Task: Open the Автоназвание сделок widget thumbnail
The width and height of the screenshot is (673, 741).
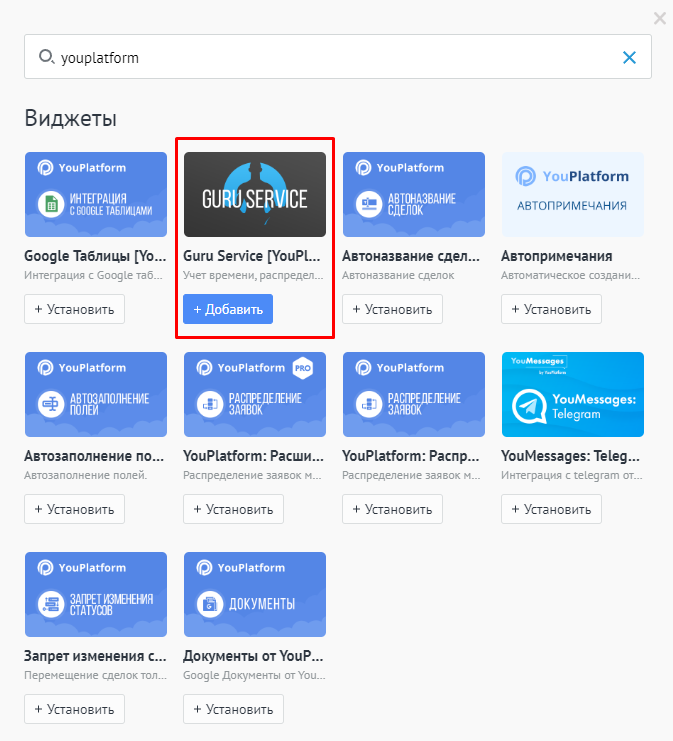Action: click(x=414, y=194)
